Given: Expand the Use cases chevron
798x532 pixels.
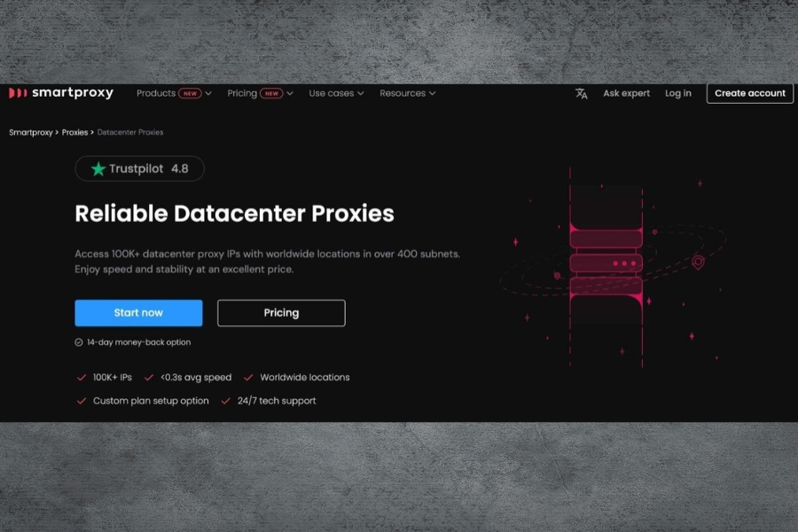Looking at the screenshot, I should click(x=360, y=94).
